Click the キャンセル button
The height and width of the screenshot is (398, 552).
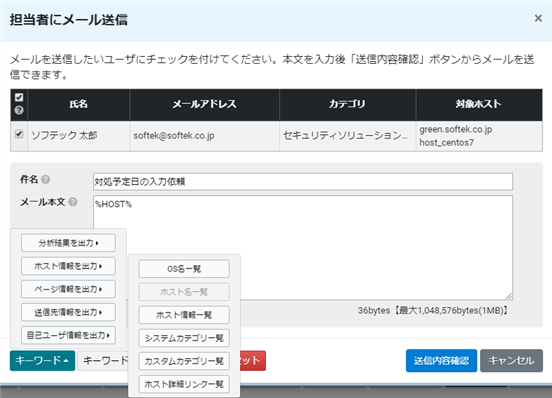[511, 360]
